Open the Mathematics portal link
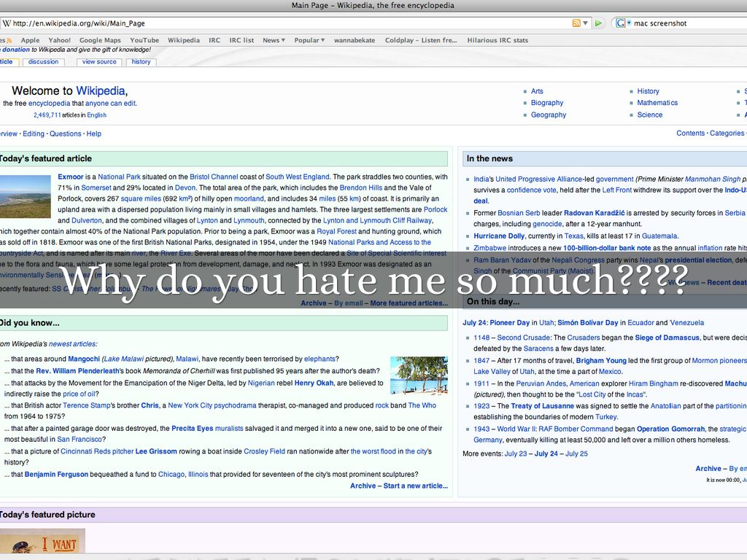The height and width of the screenshot is (560, 747). tap(657, 103)
